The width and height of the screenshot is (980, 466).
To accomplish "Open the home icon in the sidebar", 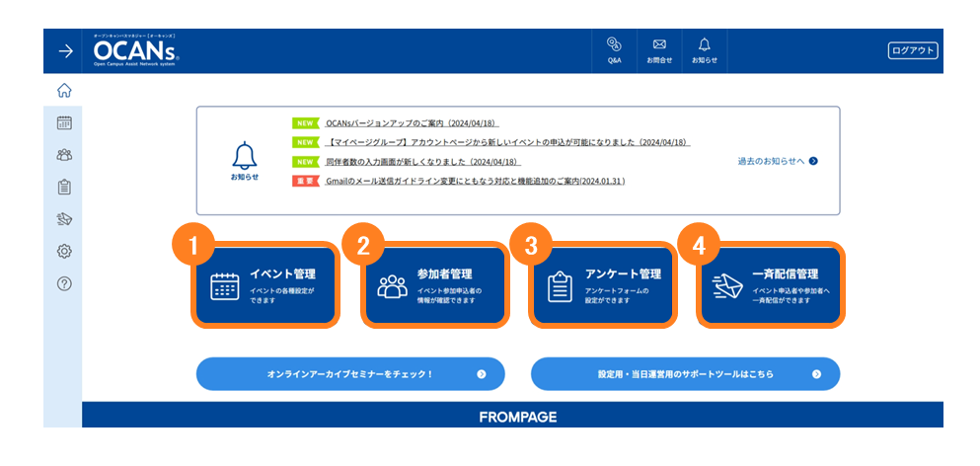I will coord(64,91).
